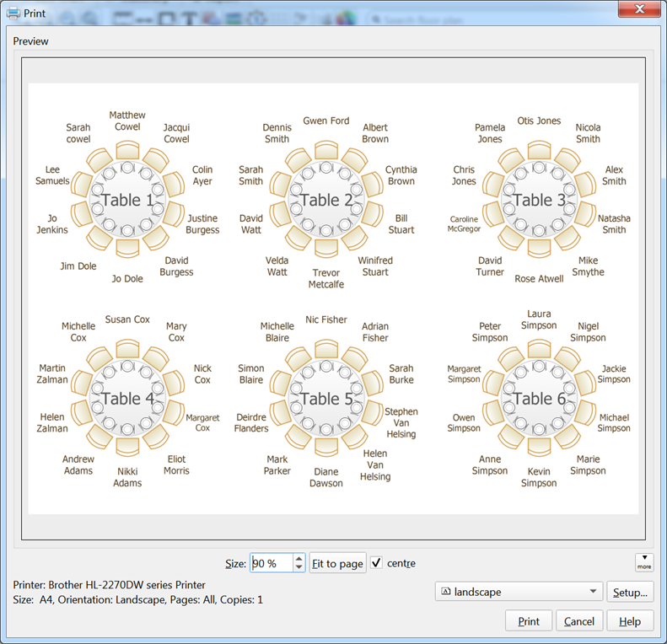Toggle the centre checkbox
This screenshot has height=644, width=667.
377,563
